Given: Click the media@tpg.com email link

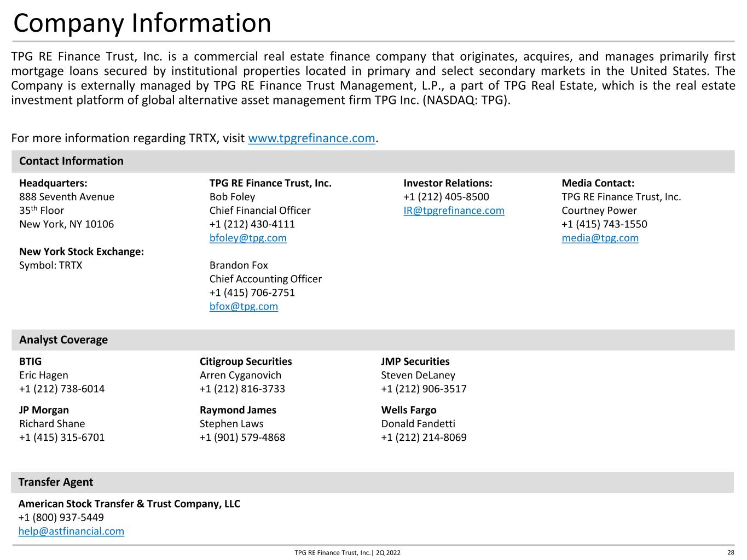Looking at the screenshot, I should tap(600, 238).
